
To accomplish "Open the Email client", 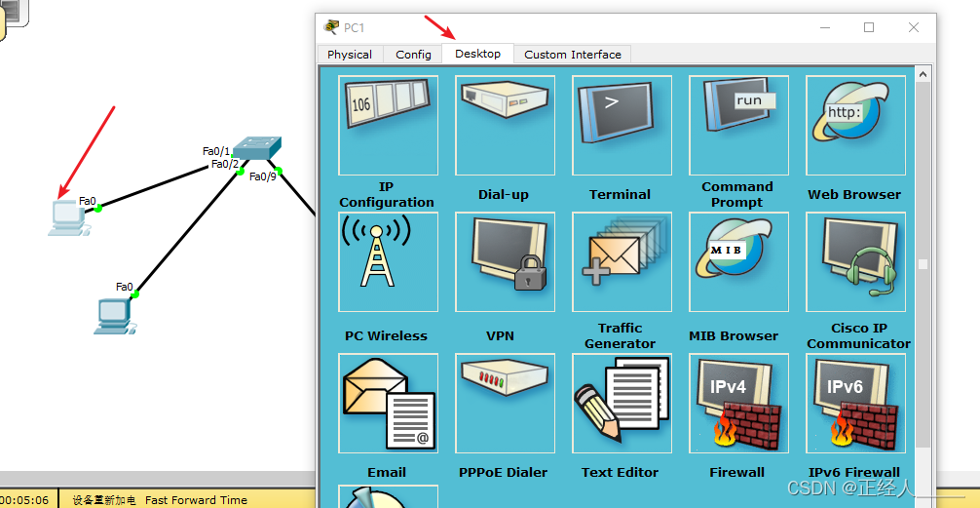I will click(x=388, y=403).
